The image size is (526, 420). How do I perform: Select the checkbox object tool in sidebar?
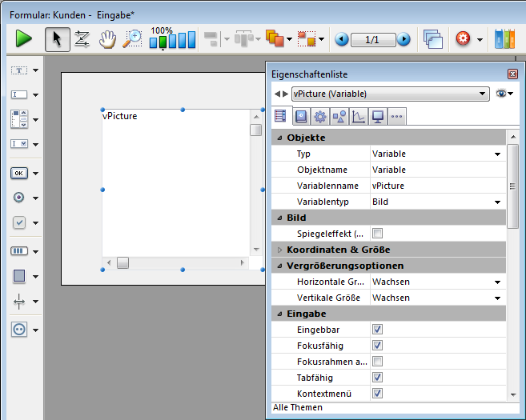click(19, 223)
